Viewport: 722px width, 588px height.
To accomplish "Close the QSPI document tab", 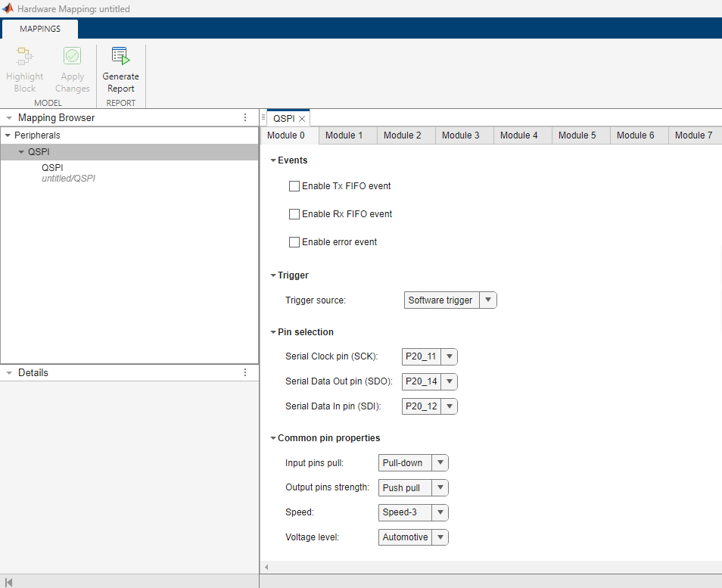I will pos(302,119).
